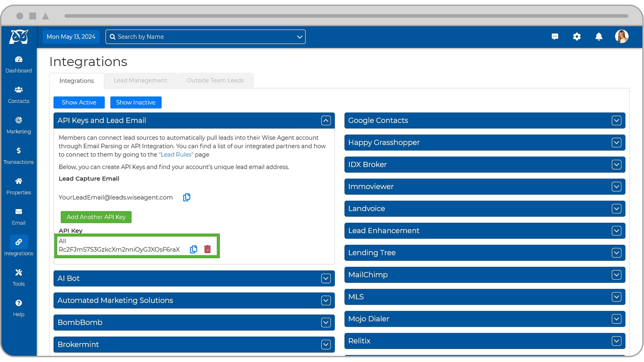Expand the MailChimp panel
644x362 pixels.
[617, 275]
